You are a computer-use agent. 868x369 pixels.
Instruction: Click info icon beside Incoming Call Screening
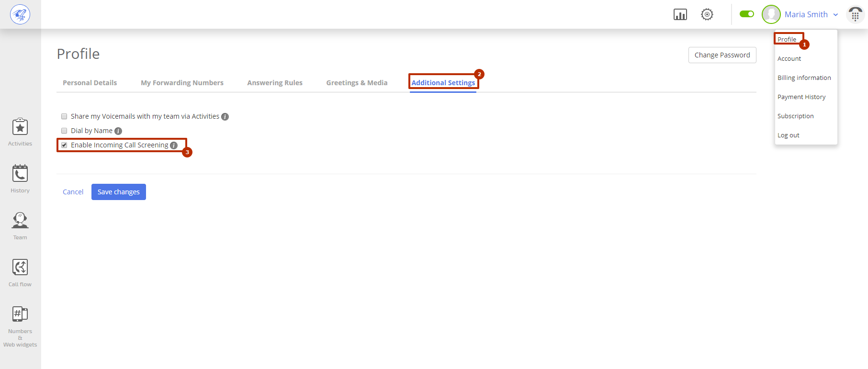(x=174, y=145)
